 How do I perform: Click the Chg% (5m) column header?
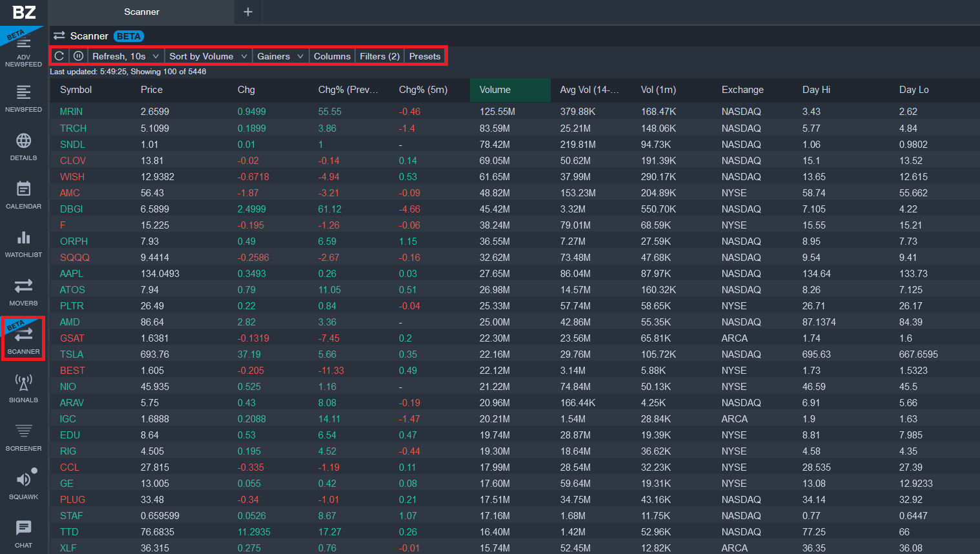tap(423, 90)
